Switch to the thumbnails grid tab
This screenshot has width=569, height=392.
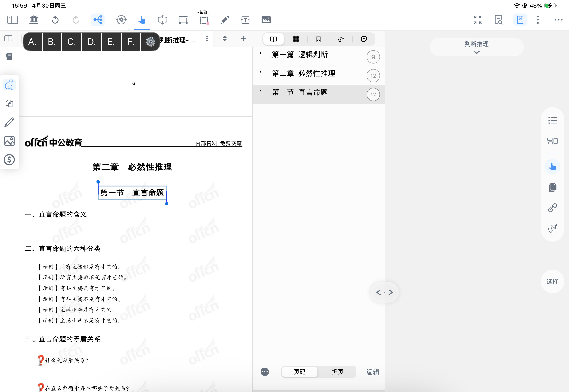pyautogui.click(x=296, y=39)
